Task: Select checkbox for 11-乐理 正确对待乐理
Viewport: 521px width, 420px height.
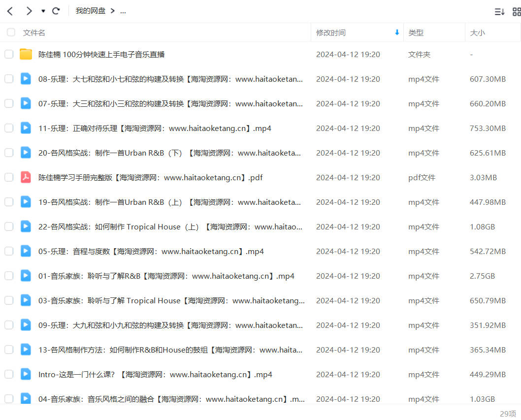Action: tap(9, 128)
